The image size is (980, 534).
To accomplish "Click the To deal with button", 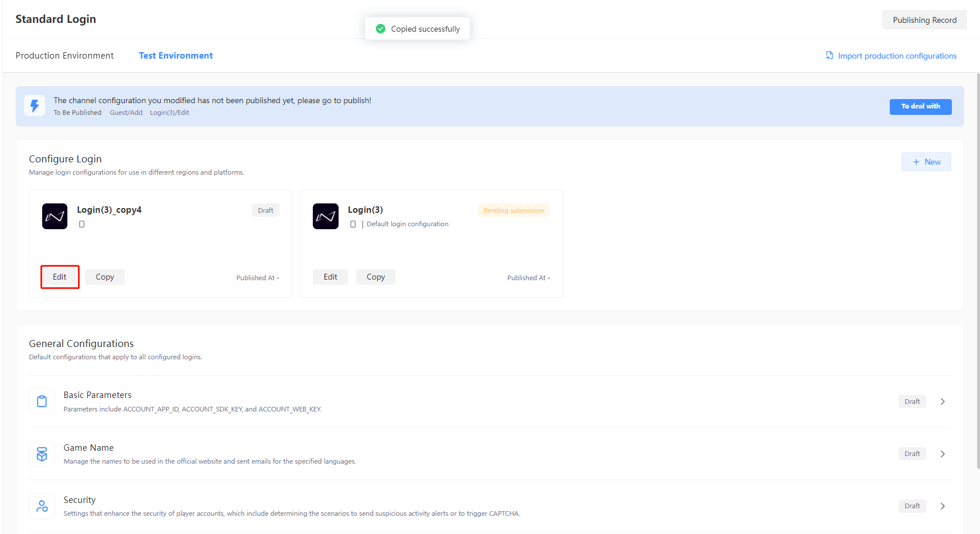I will click(920, 107).
